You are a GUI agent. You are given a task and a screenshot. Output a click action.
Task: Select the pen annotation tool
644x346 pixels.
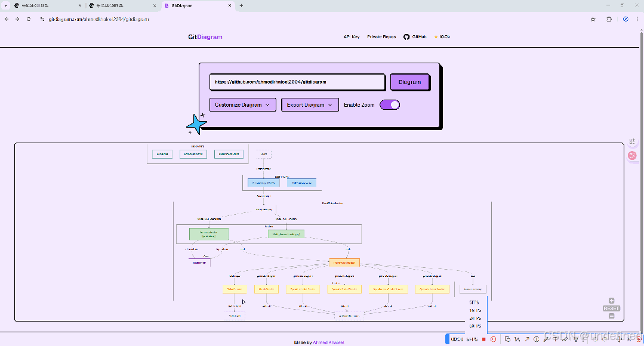(x=546, y=339)
